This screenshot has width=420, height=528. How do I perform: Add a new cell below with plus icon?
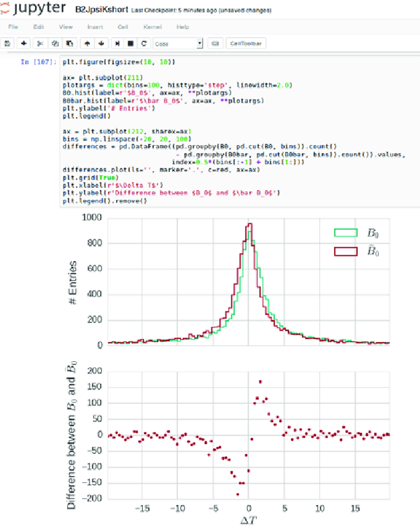click(x=23, y=43)
